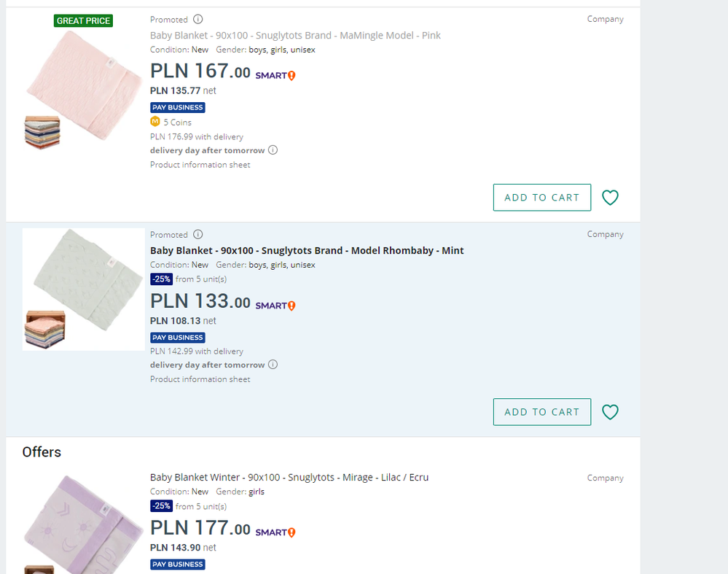The height and width of the screenshot is (574, 728).
Task: Open the MaMingle Pink blanket listing
Action: (295, 35)
